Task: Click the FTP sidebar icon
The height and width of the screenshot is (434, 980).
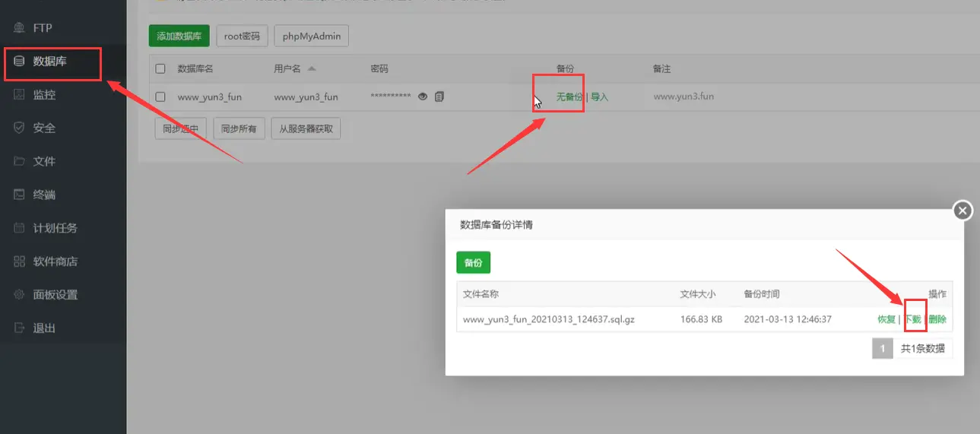Action: click(20, 28)
